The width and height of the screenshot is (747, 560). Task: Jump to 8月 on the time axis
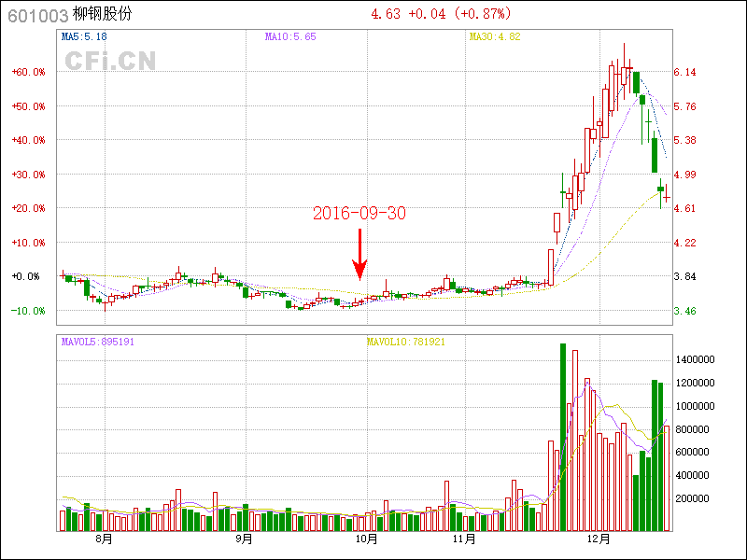[104, 539]
